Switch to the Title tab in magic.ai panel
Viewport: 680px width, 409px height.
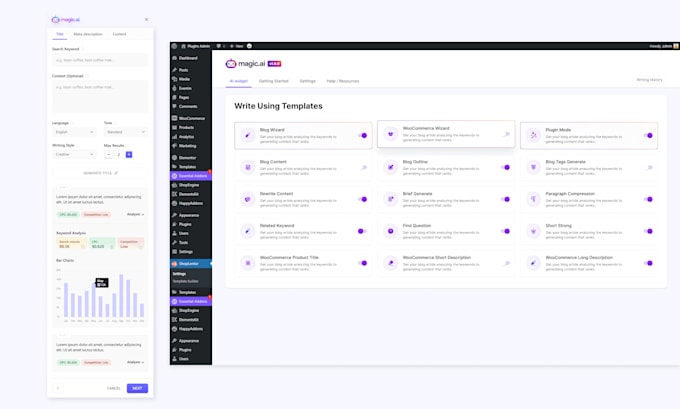(59, 34)
